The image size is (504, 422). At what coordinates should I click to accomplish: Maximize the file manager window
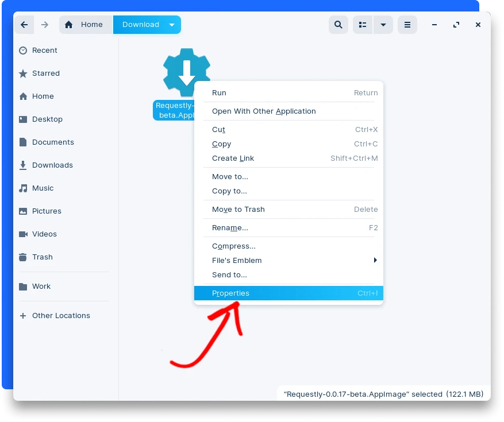(456, 25)
